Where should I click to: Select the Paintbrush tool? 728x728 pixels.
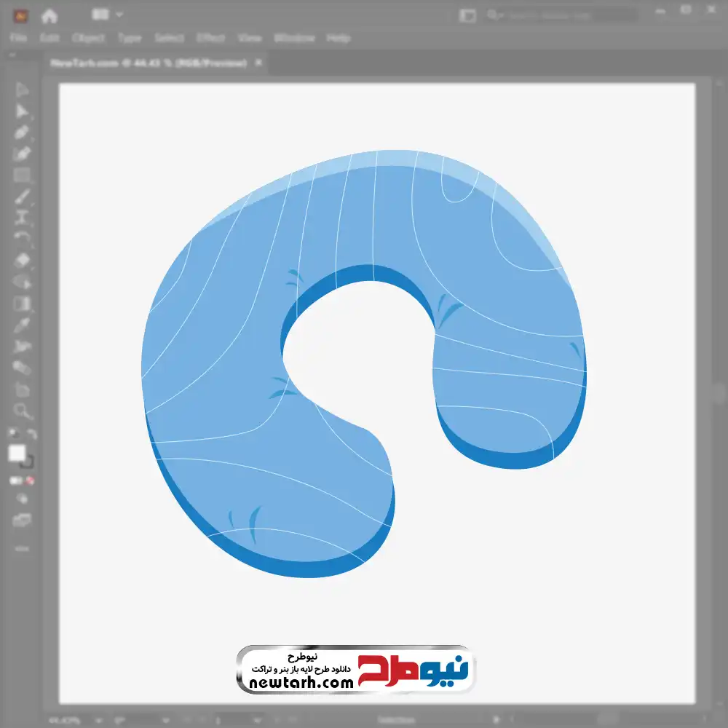pos(22,196)
